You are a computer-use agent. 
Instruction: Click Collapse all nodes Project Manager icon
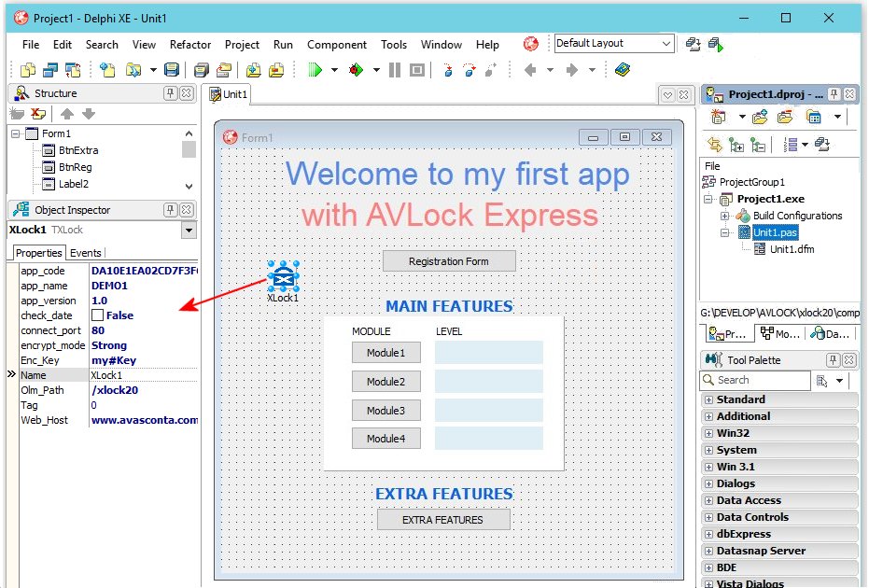(x=758, y=145)
